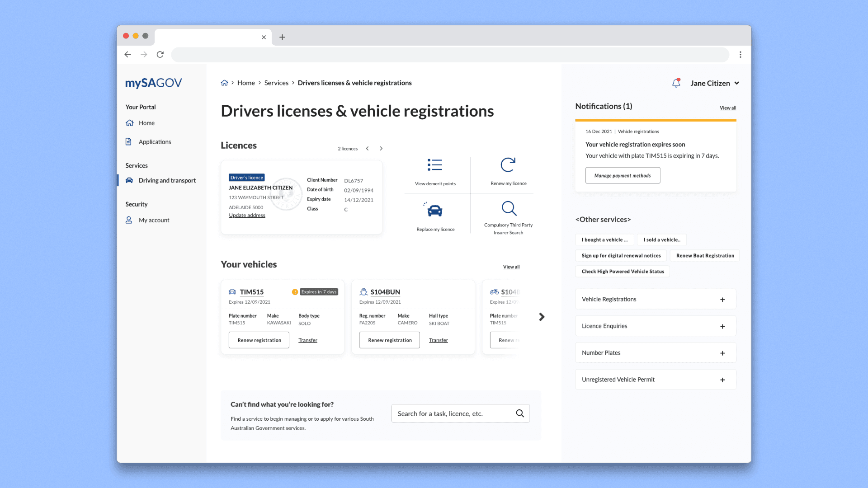Screen dimensions: 868x488
Task: Open notifications via the bell icon
Action: click(x=676, y=83)
